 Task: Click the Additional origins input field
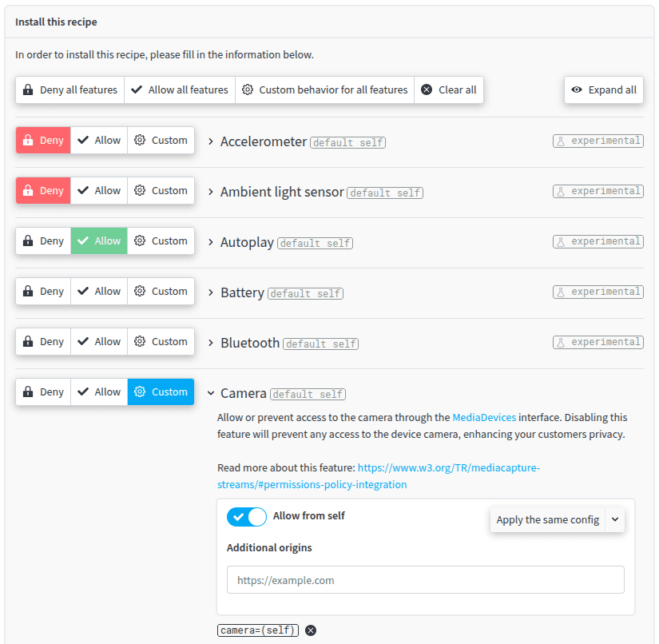(425, 580)
